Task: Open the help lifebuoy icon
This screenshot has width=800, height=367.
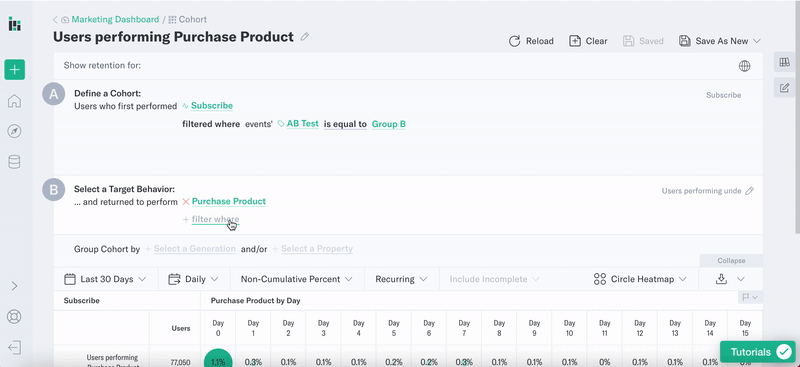Action: pos(14,316)
